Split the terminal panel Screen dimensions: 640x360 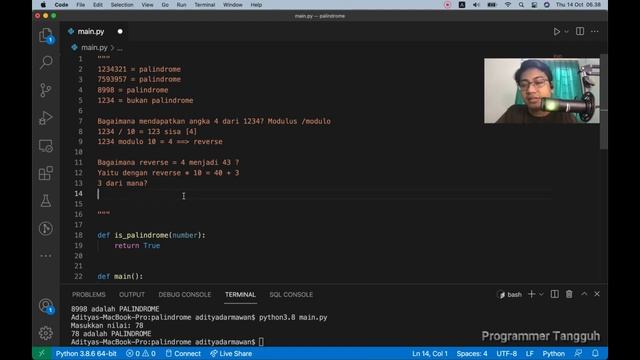click(x=554, y=294)
